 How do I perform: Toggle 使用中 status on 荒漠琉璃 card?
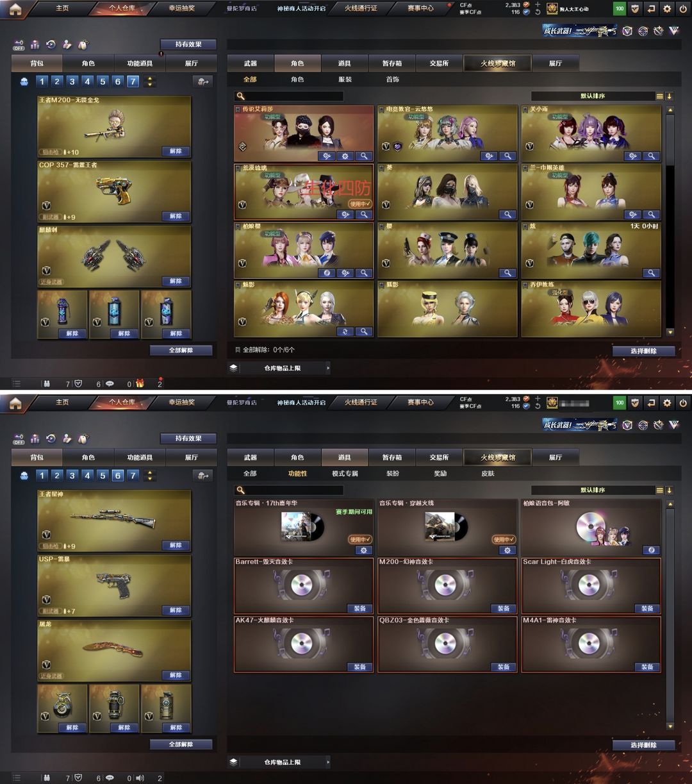tap(360, 204)
